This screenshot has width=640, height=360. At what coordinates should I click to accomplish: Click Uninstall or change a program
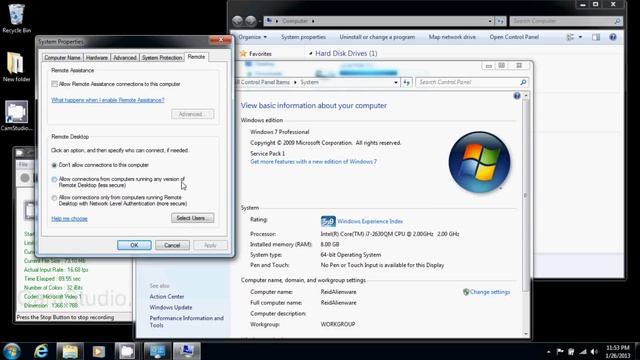[x=377, y=37]
